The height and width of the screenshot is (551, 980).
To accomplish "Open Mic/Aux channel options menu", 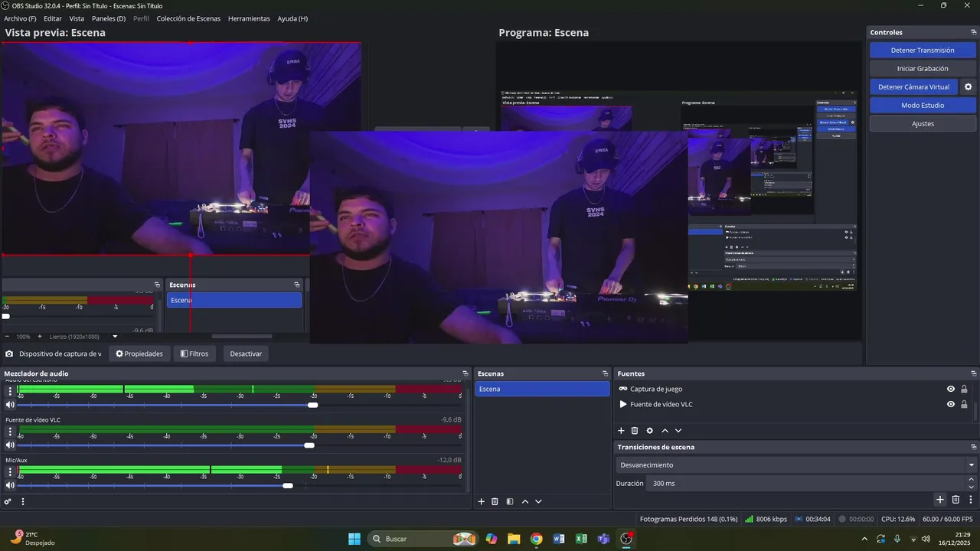I will tap(10, 471).
